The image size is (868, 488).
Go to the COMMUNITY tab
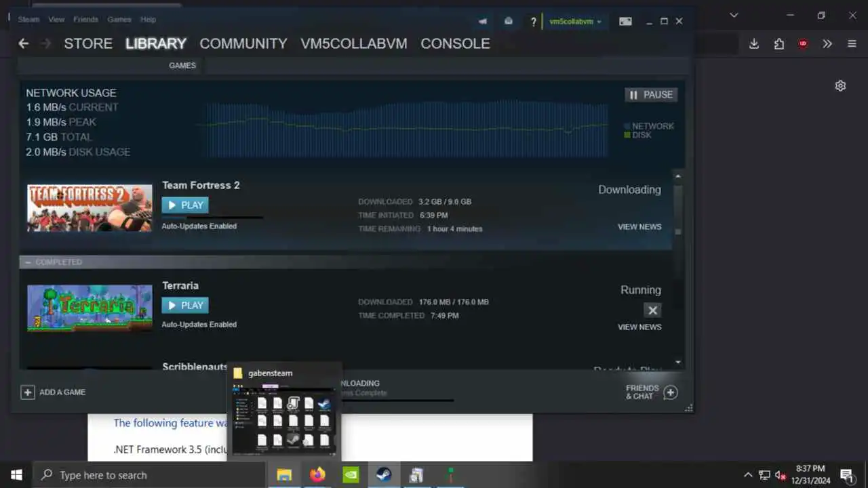pos(243,43)
